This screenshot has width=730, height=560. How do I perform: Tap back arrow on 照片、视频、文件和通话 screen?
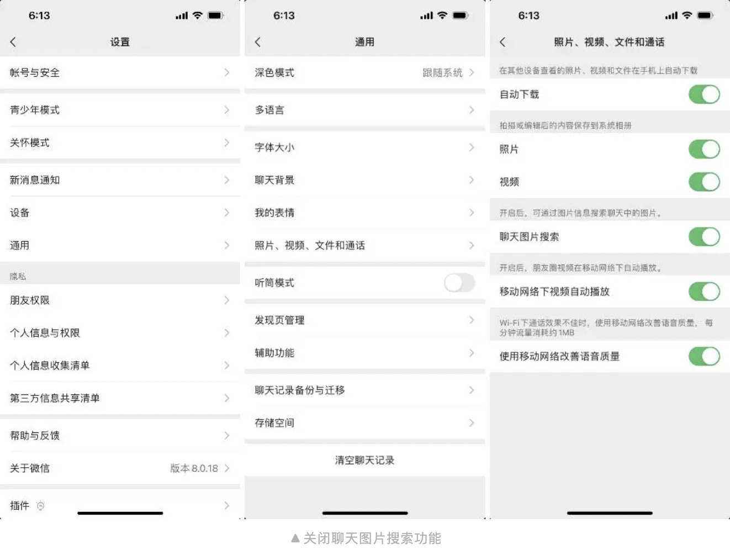tap(502, 42)
